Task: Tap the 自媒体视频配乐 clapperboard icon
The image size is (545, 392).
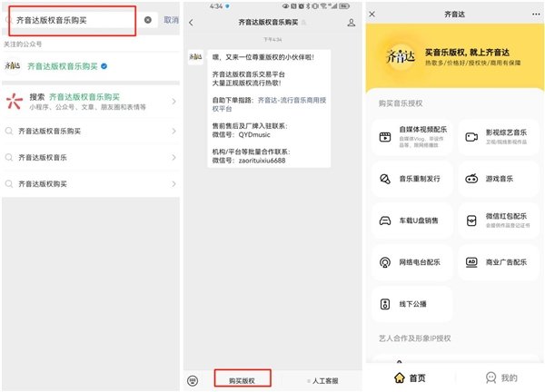Action: (385, 137)
